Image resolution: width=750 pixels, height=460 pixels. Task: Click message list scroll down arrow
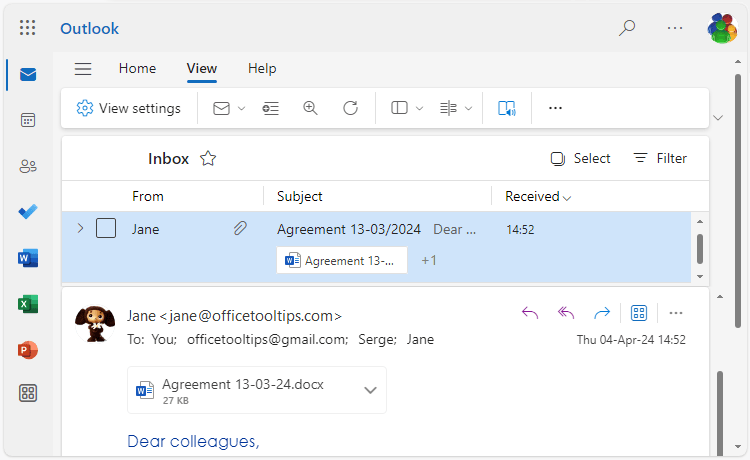coord(700,276)
